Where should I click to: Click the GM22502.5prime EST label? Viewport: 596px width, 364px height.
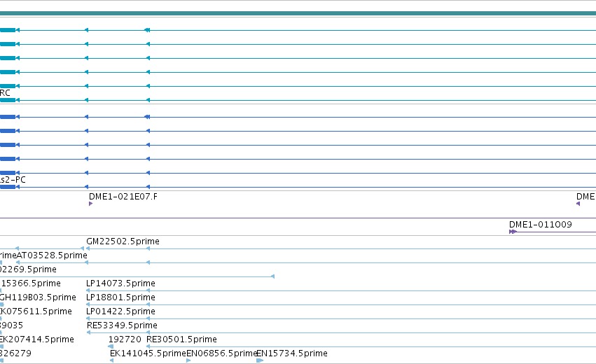[123, 241]
